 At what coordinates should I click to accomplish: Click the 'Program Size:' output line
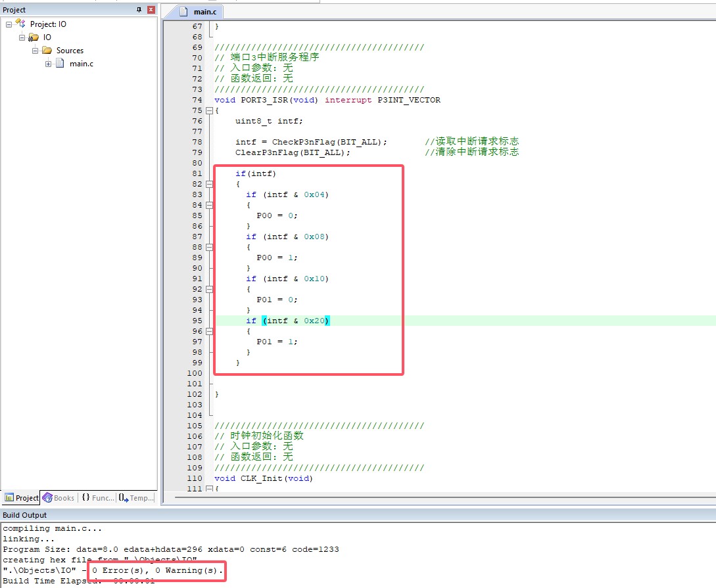pyautogui.click(x=171, y=549)
